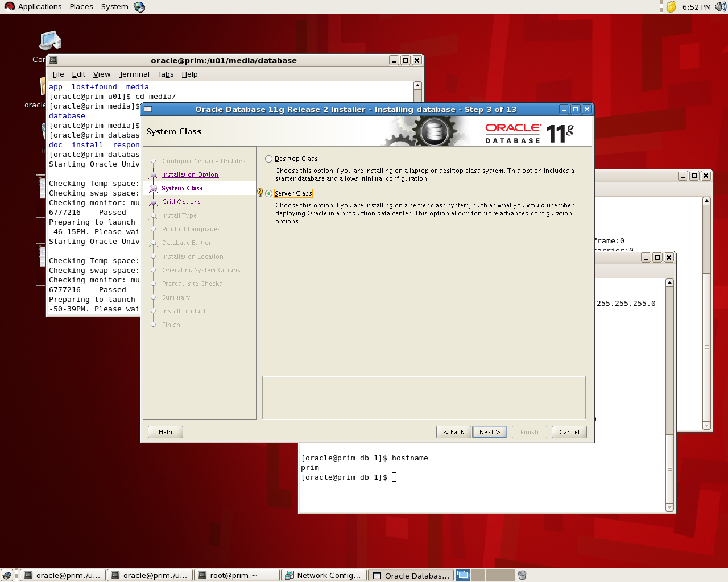Open the Trash icon in bottom panel
728x582 pixels.
[x=522, y=575]
